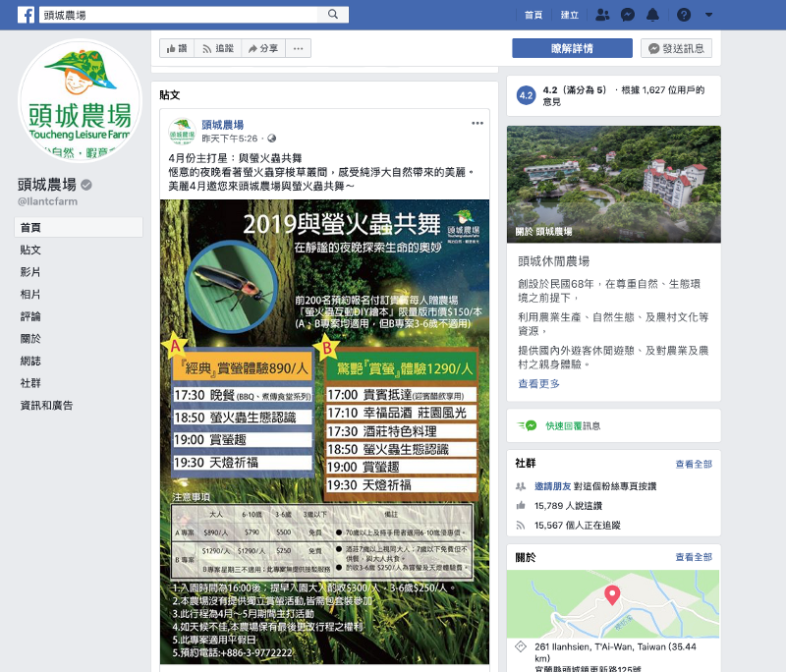Select 評論 in the left sidebar

30,316
